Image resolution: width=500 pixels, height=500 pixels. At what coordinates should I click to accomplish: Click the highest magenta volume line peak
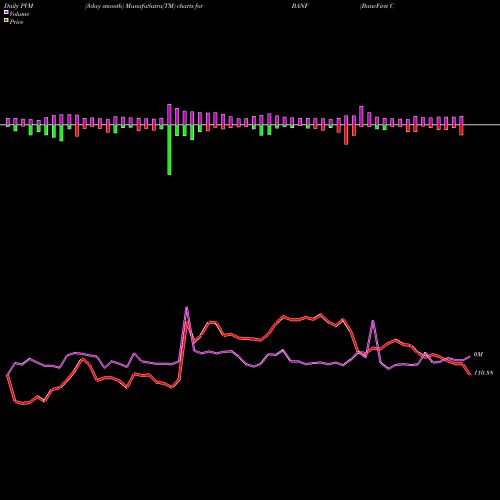[186, 307]
